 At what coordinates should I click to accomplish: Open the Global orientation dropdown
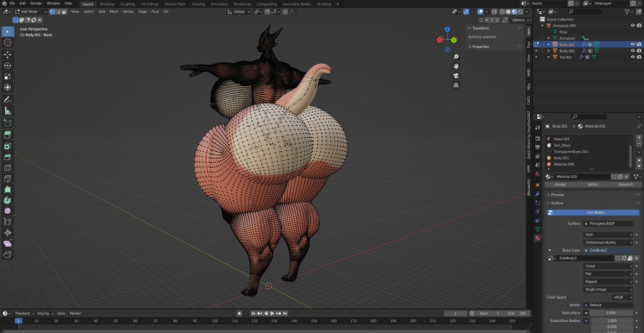tap(238, 11)
